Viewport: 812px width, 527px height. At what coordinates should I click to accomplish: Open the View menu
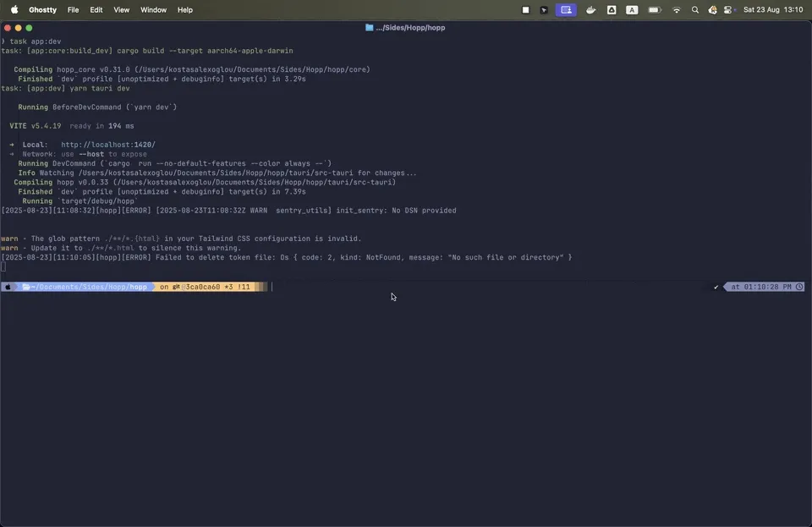(x=121, y=9)
